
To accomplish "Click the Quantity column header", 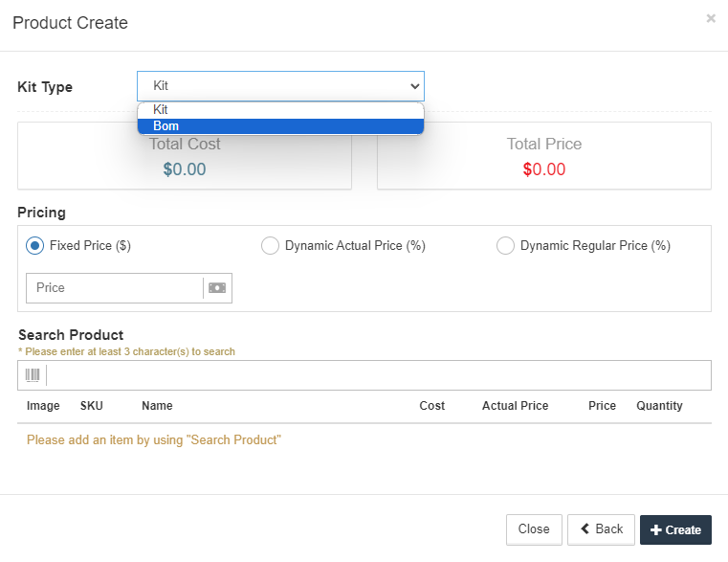I will [x=659, y=406].
